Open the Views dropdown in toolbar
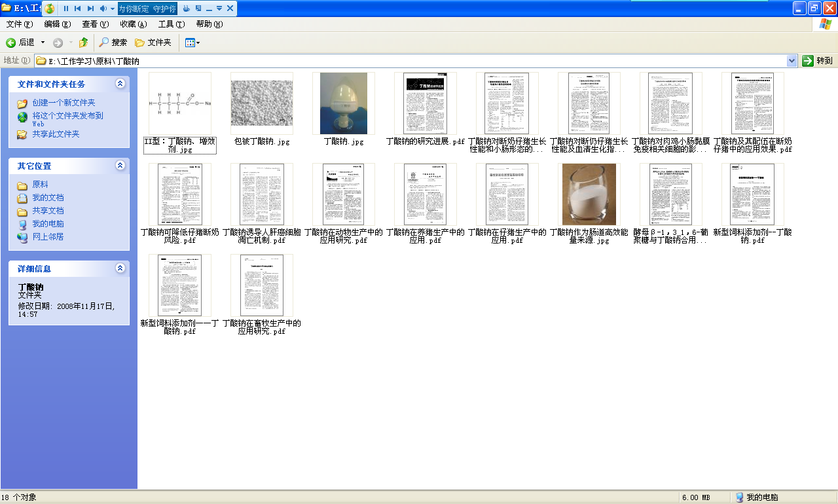 pos(192,43)
